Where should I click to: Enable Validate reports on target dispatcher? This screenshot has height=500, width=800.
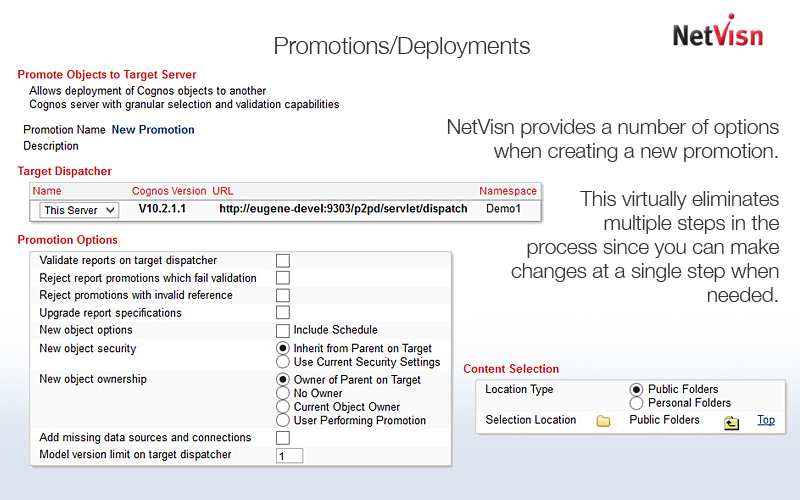pyautogui.click(x=283, y=261)
